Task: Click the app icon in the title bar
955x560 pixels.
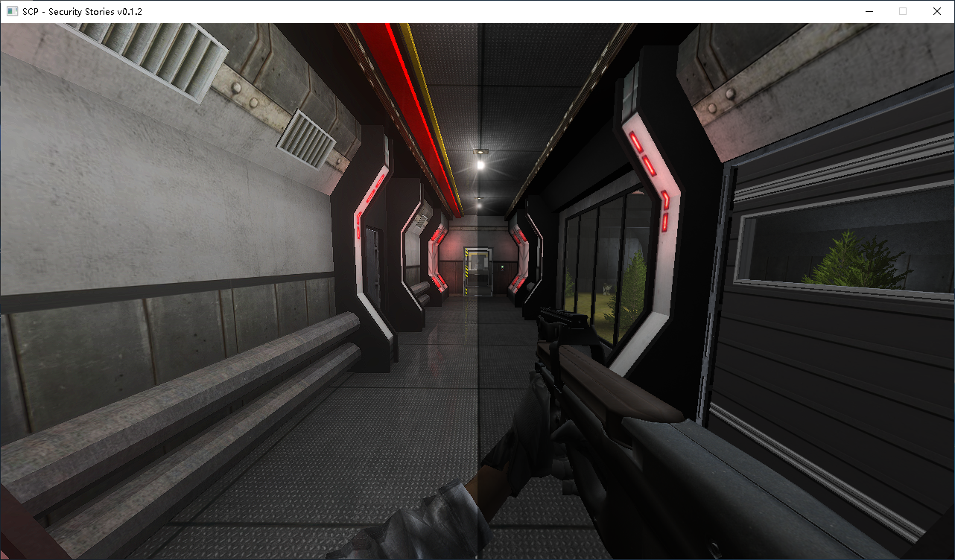Action: [x=12, y=12]
